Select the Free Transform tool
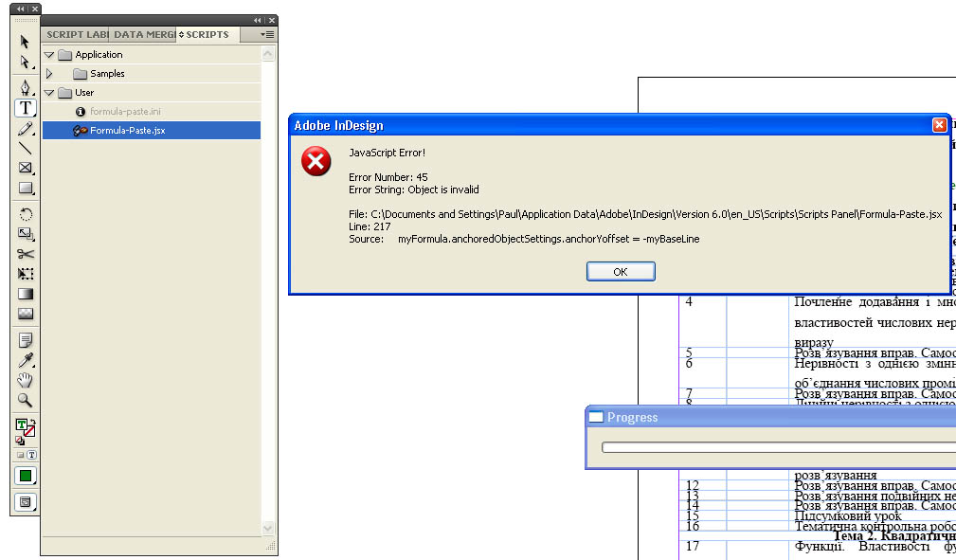956x560 pixels. tap(25, 274)
